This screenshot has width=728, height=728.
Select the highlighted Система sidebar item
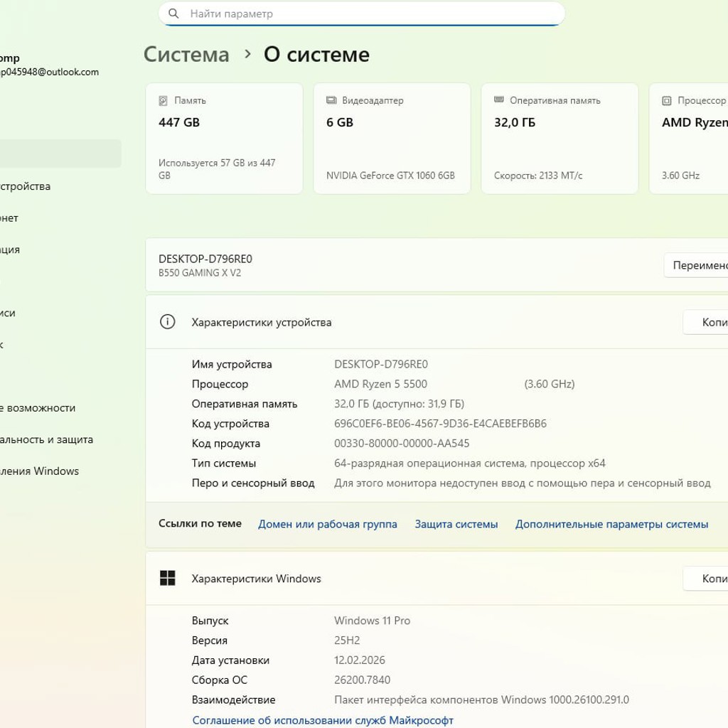[x=60, y=154]
